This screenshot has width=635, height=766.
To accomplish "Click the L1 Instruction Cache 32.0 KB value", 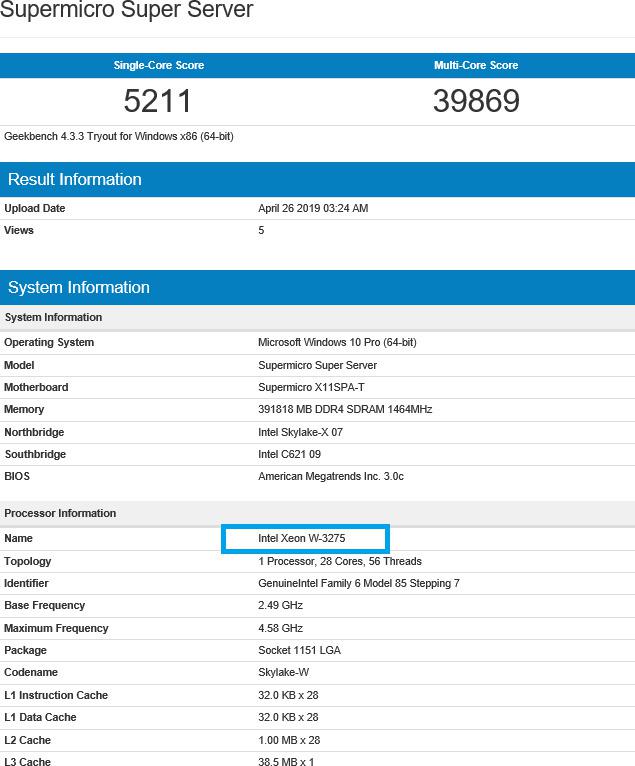I will point(288,695).
